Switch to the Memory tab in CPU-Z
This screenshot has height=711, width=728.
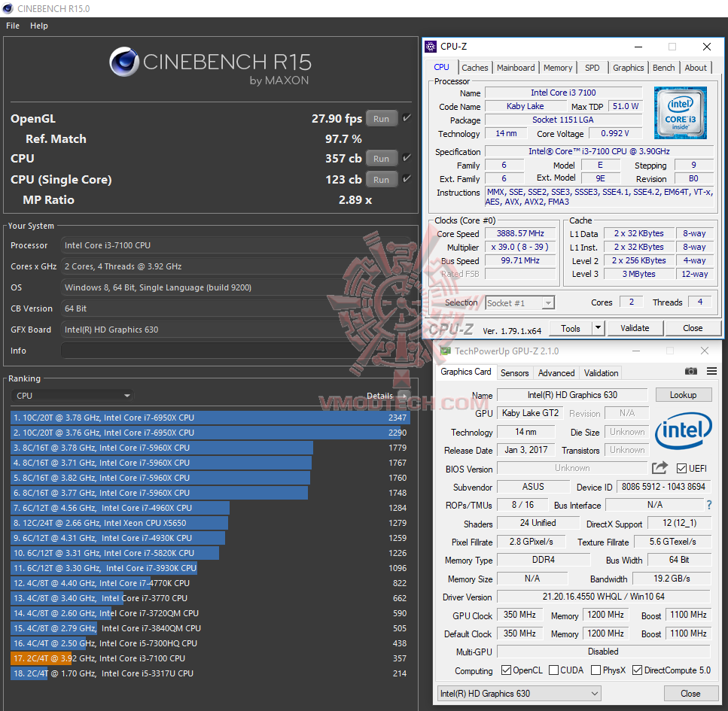[x=558, y=68]
